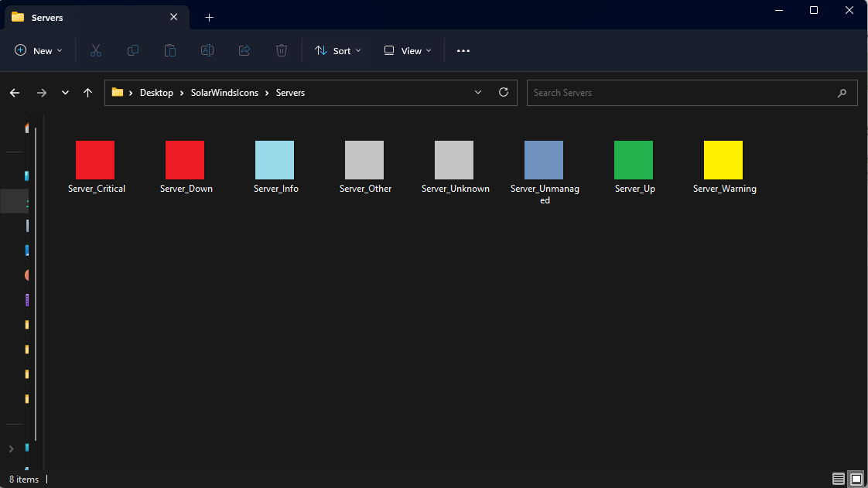868x488 pixels.
Task: Open the Sort options dropdown
Action: coord(338,51)
